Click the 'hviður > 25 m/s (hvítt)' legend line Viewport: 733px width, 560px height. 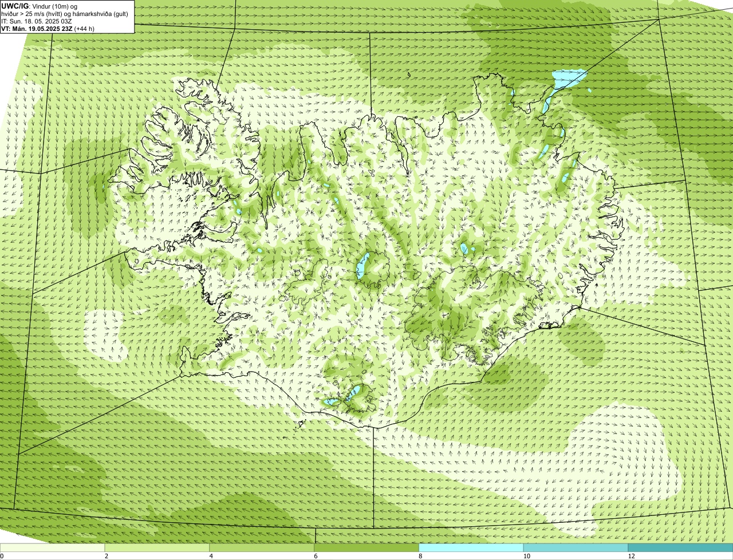tap(65, 13)
